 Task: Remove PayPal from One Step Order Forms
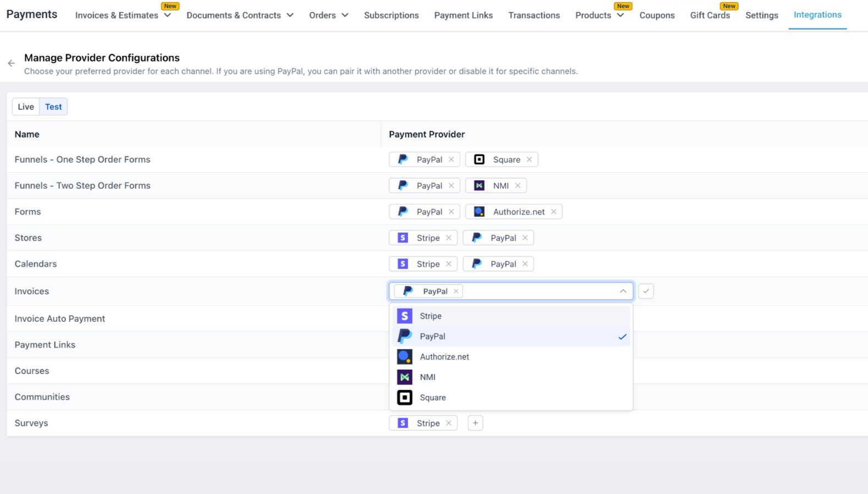(451, 160)
